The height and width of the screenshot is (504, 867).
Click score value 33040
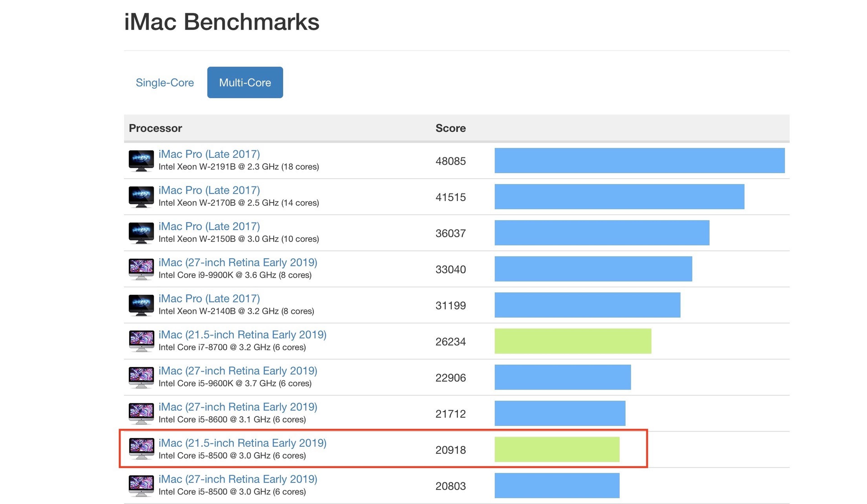(x=451, y=269)
